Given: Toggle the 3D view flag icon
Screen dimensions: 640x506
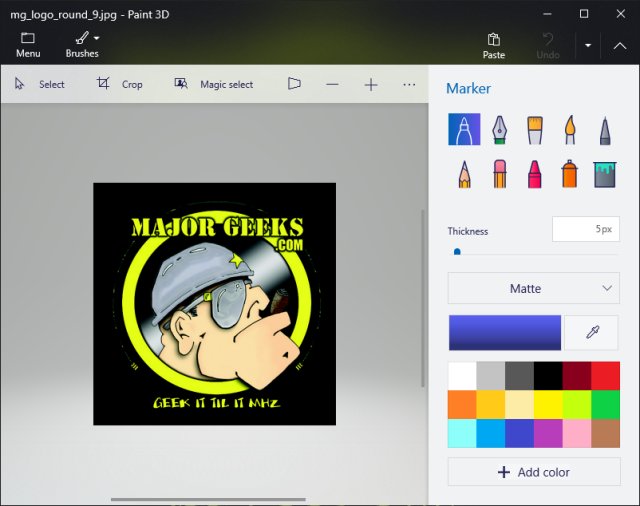Looking at the screenshot, I should (294, 84).
